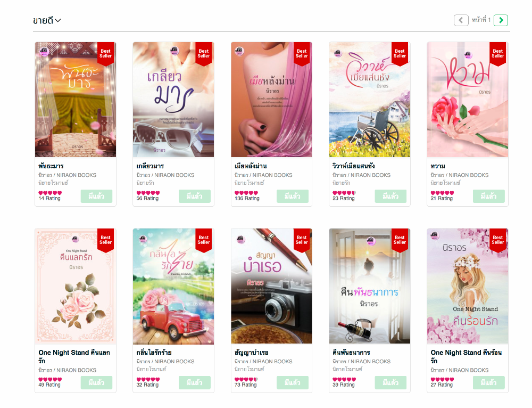Image resolution: width=532 pixels, height=408 pixels.
Task: Click the Best Seller ribbon on คืนพันธนาการ
Action: click(x=400, y=240)
